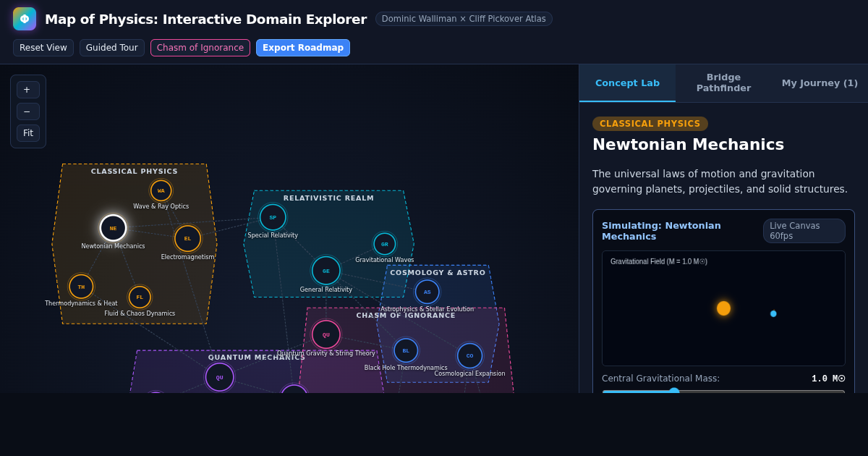Click Reset View button
This screenshot has height=456, width=868.
point(43,48)
